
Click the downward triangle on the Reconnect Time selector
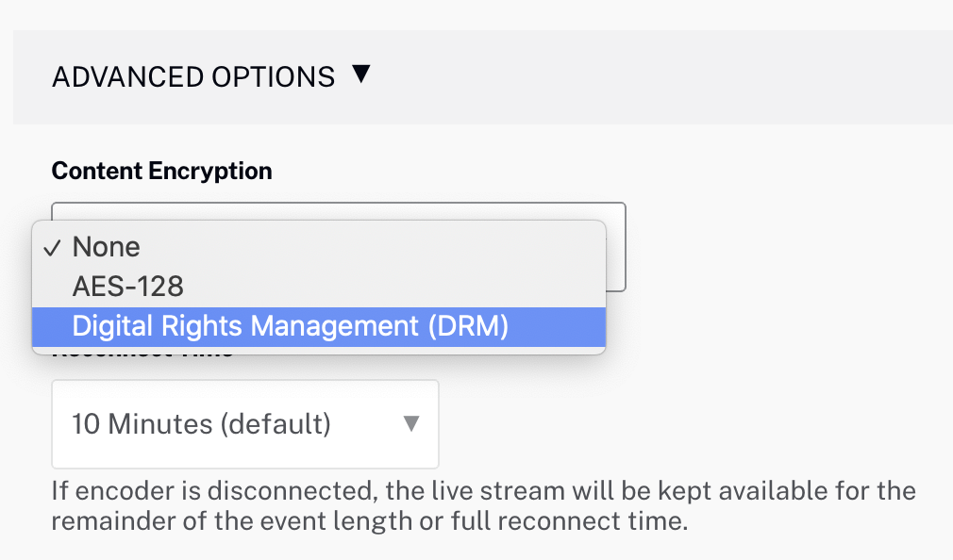click(x=411, y=424)
